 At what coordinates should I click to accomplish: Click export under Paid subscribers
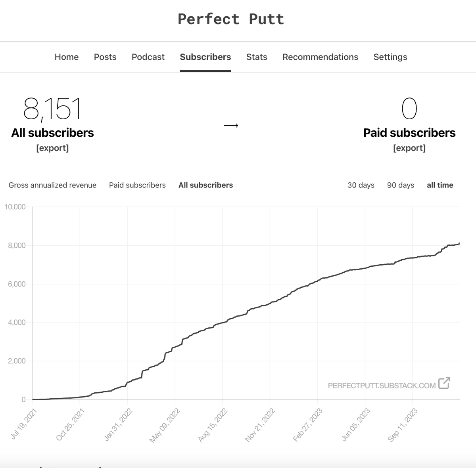coord(409,148)
